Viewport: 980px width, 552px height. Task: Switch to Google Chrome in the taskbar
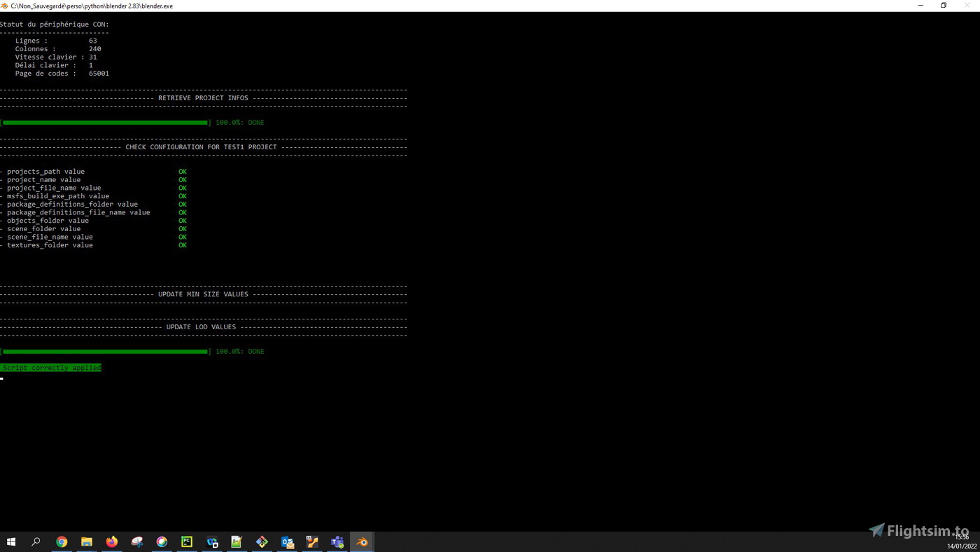62,541
